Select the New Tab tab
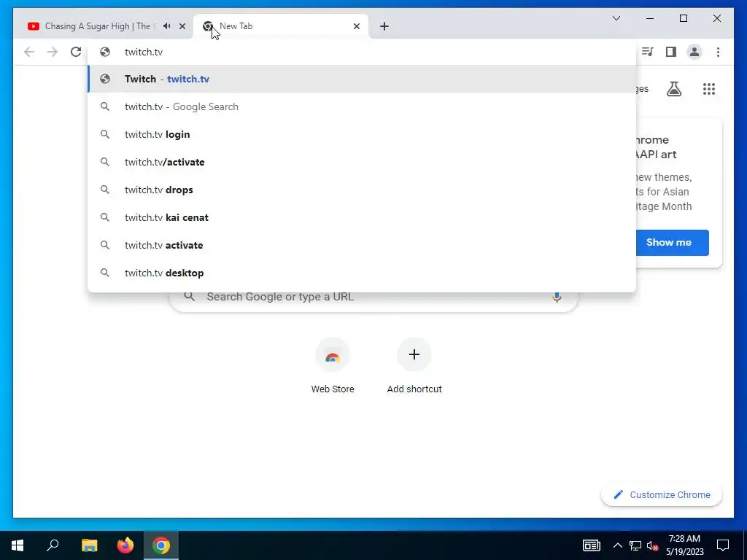The image size is (747, 560). tap(281, 26)
